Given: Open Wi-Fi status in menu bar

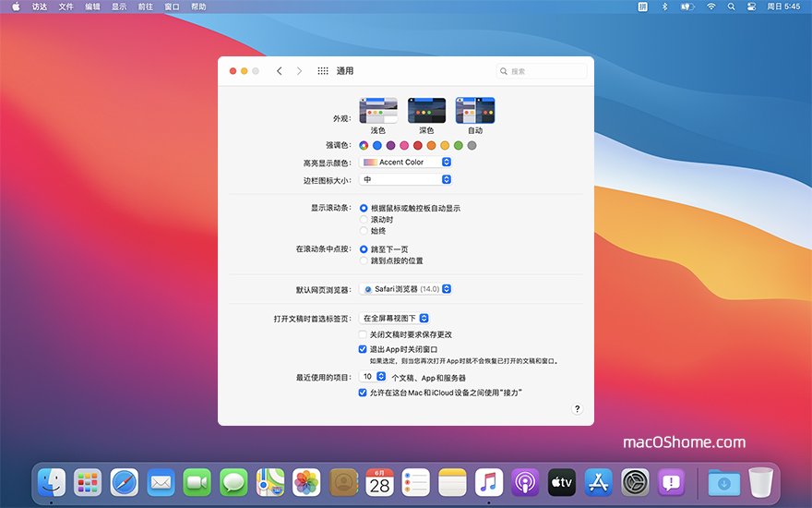Looking at the screenshot, I should click(x=711, y=6).
